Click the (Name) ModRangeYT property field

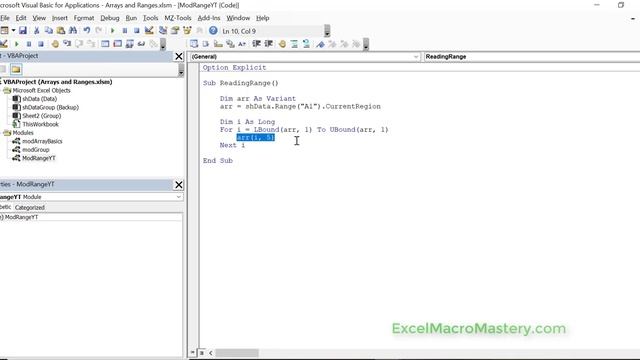pyautogui.click(x=91, y=217)
